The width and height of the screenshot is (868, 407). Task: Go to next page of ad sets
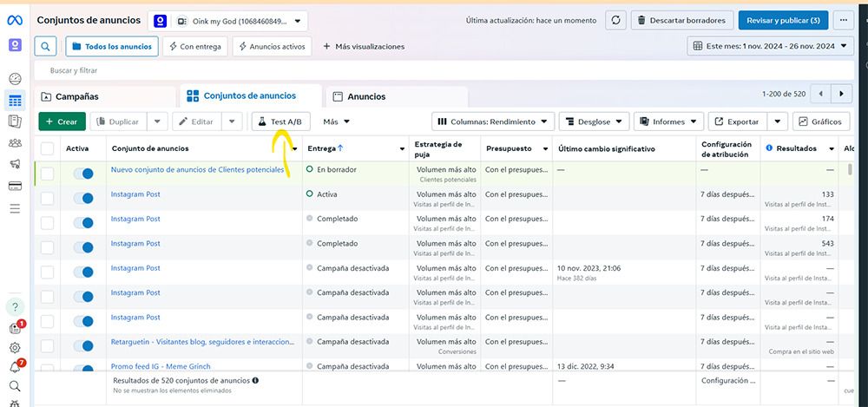841,94
